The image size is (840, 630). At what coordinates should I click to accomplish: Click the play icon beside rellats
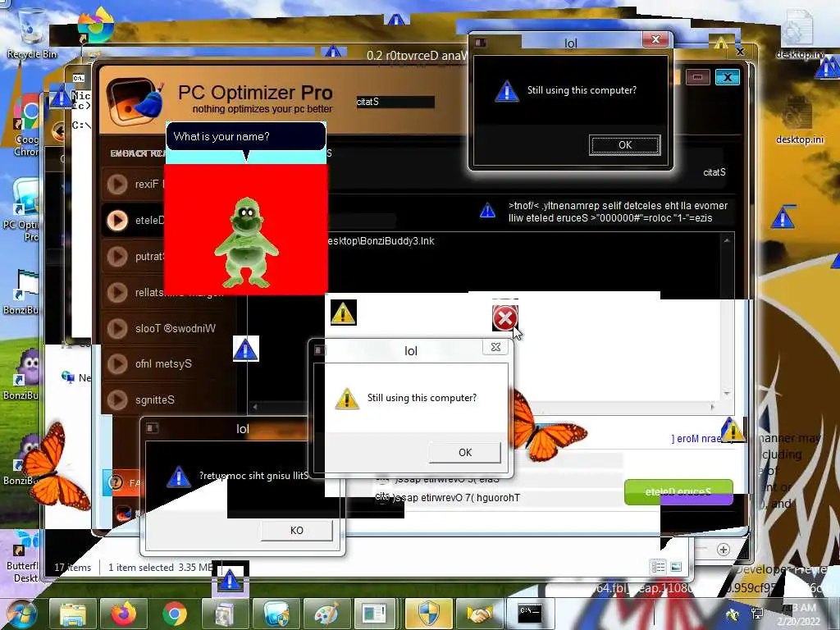(x=117, y=293)
